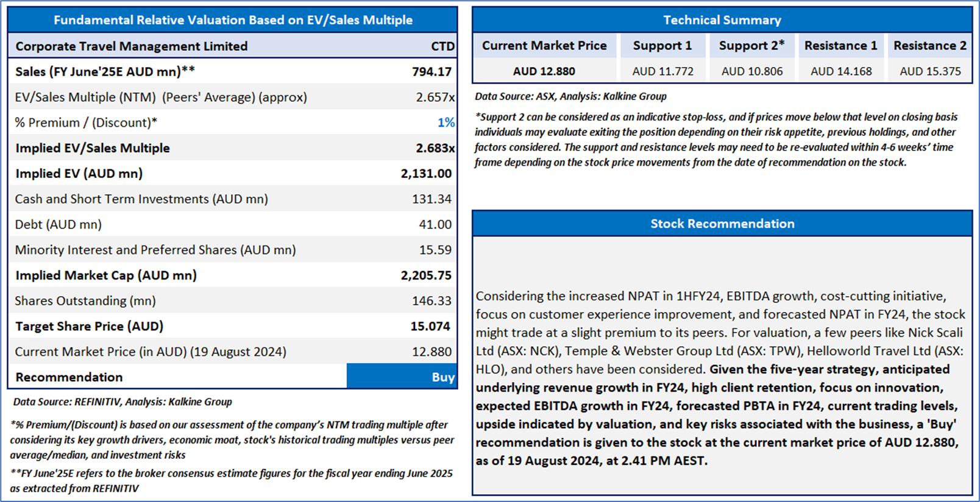Click the Implied EV value '2,131.00'
This screenshot has height=502, width=980.
tap(426, 174)
